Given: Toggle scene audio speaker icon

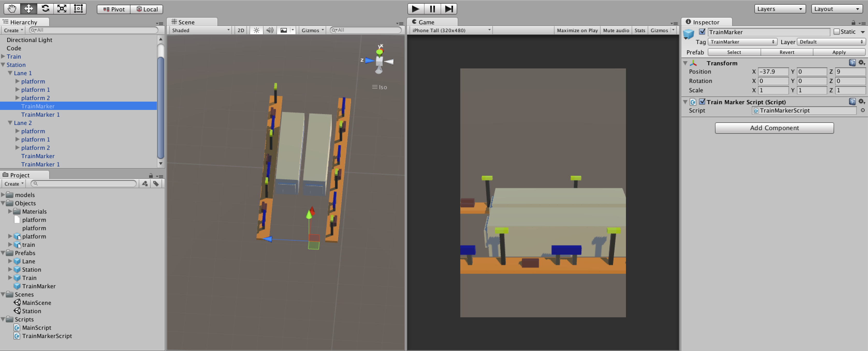Looking at the screenshot, I should coord(269,30).
